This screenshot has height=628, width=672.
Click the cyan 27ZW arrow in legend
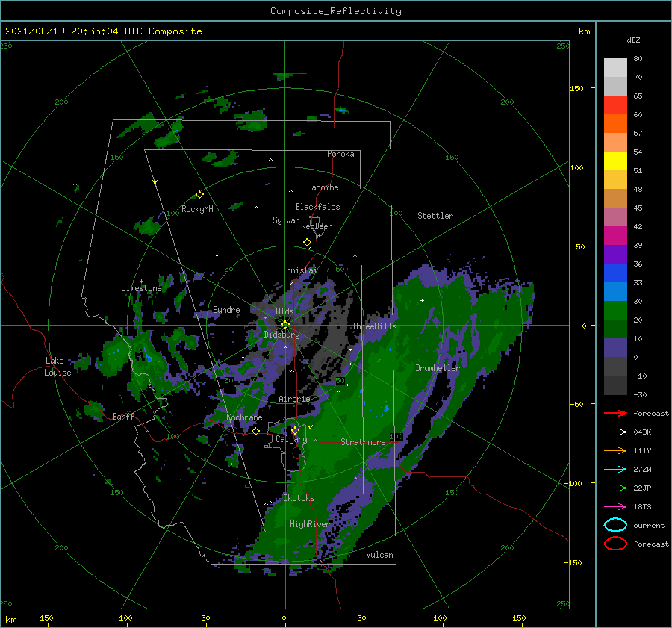coord(615,470)
